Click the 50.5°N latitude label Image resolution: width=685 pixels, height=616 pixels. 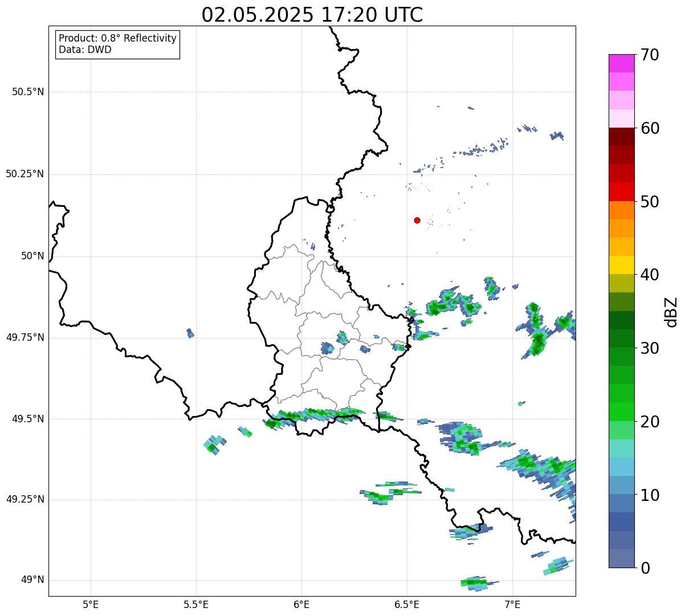[x=28, y=92]
